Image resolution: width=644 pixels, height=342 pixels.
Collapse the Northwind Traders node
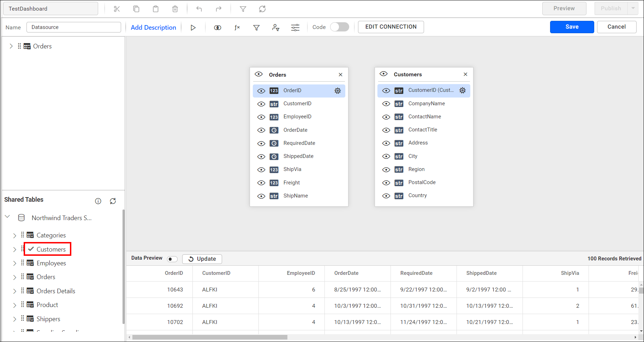[7, 216]
